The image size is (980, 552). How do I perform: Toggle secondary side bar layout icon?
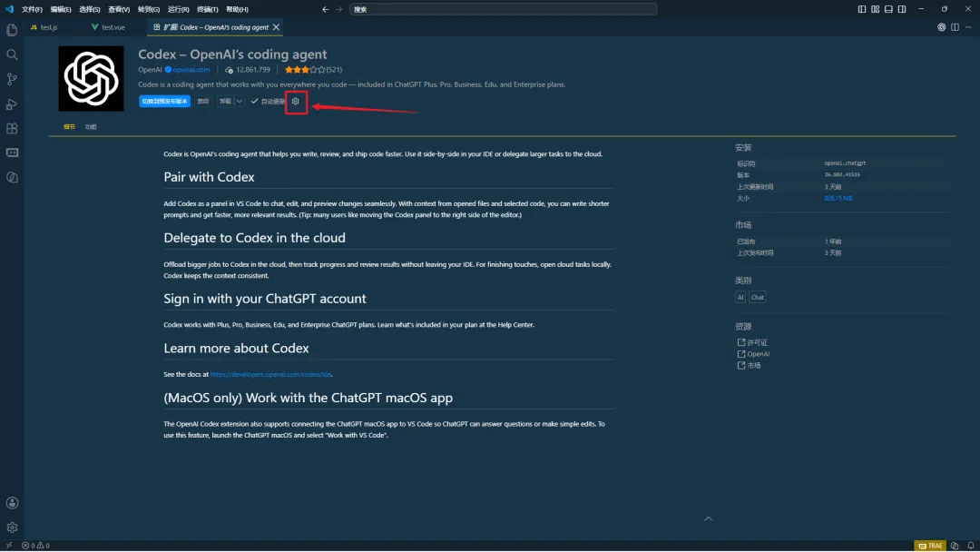click(902, 9)
